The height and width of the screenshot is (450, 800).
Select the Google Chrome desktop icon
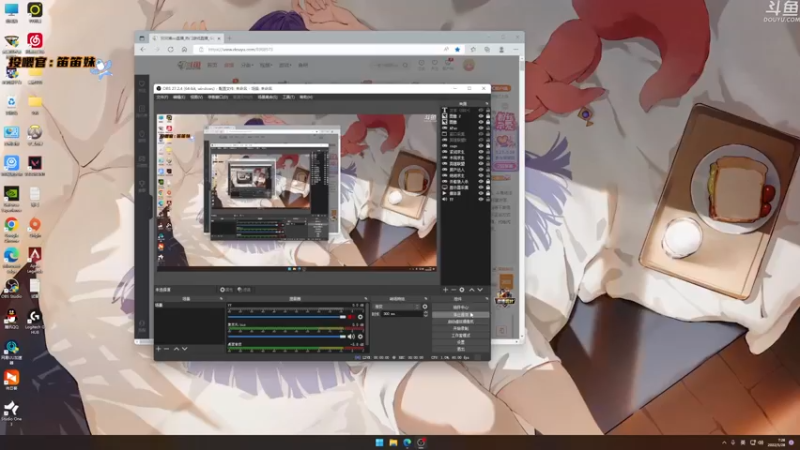coord(11,229)
